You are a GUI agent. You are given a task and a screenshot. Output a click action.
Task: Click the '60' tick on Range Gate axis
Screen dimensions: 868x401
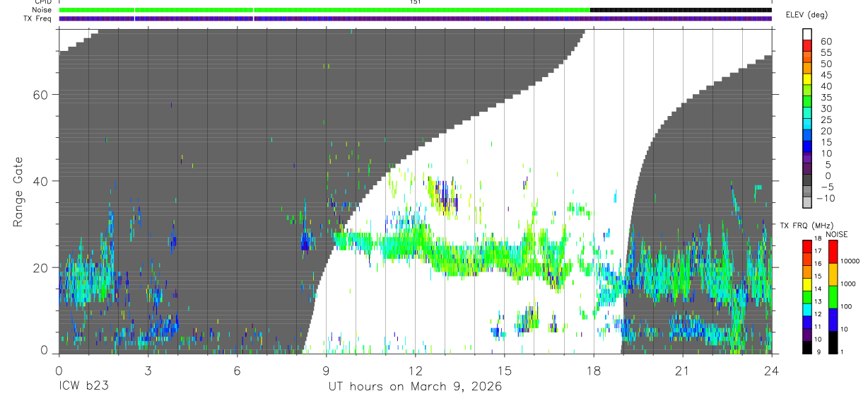click(x=40, y=95)
